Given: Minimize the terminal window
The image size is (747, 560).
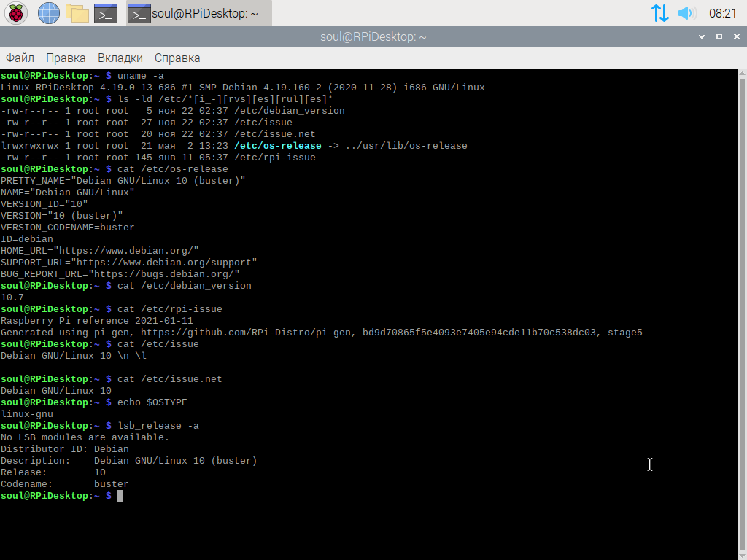Looking at the screenshot, I should [702, 36].
